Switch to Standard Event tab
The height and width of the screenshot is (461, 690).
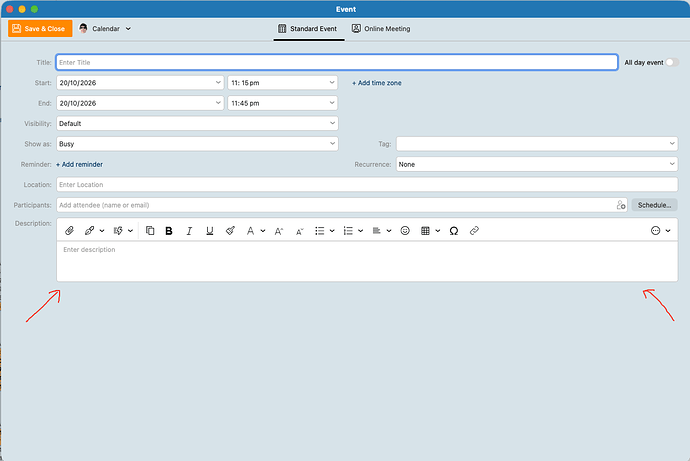pos(308,29)
